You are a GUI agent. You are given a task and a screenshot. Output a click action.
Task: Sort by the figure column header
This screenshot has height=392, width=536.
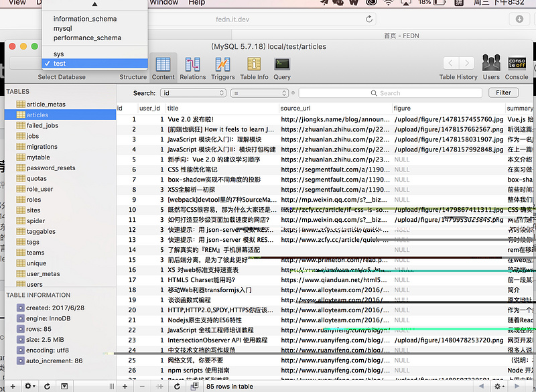point(448,109)
